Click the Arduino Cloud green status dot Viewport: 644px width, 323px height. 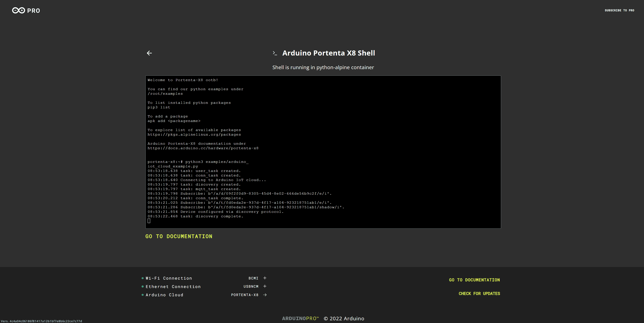coord(142,295)
